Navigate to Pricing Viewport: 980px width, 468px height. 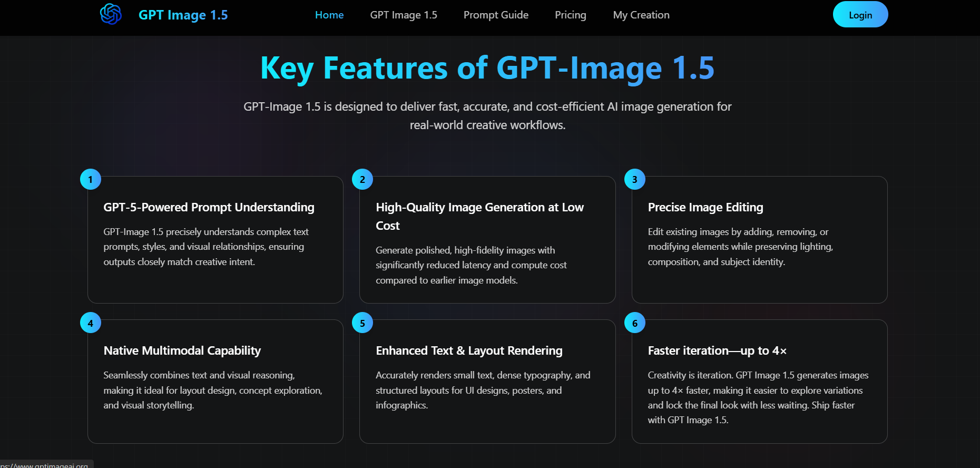pos(571,15)
